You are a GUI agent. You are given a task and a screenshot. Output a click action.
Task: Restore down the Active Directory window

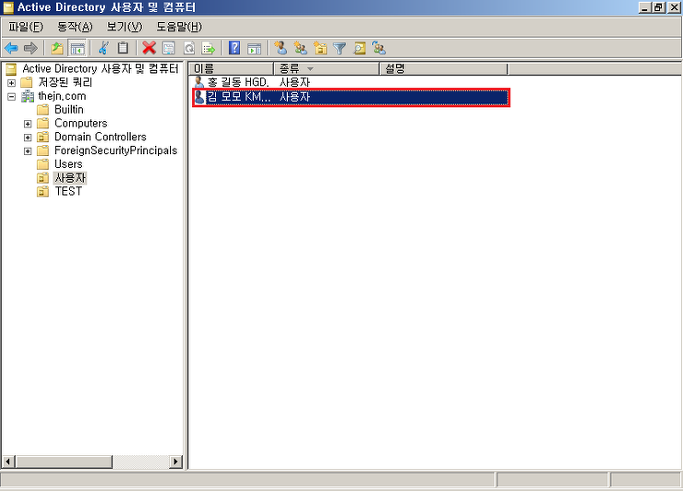pyautogui.click(x=659, y=7)
